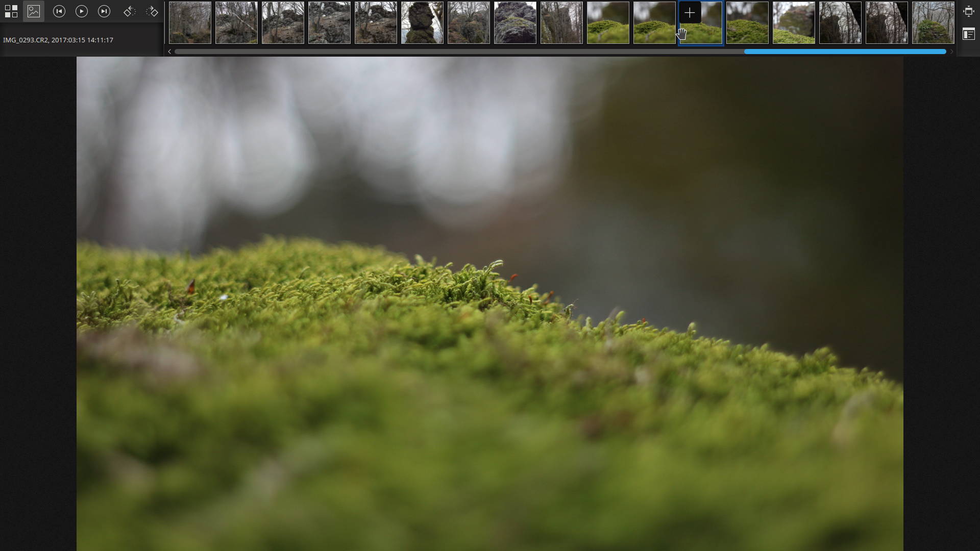Open first dark tree trunk thumbnail

pos(840,22)
